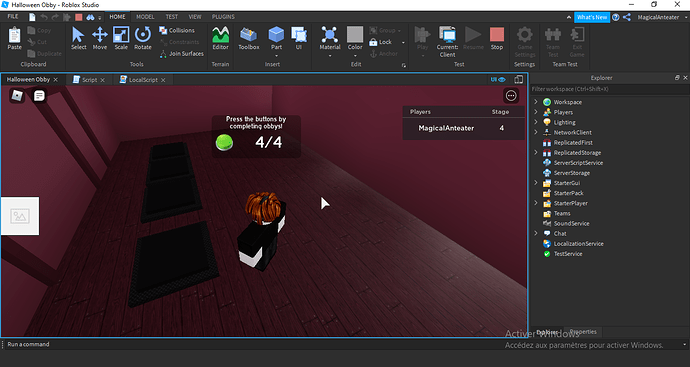Open the in-game chat icon
Viewport: 690px width, 367px height.
pos(39,95)
